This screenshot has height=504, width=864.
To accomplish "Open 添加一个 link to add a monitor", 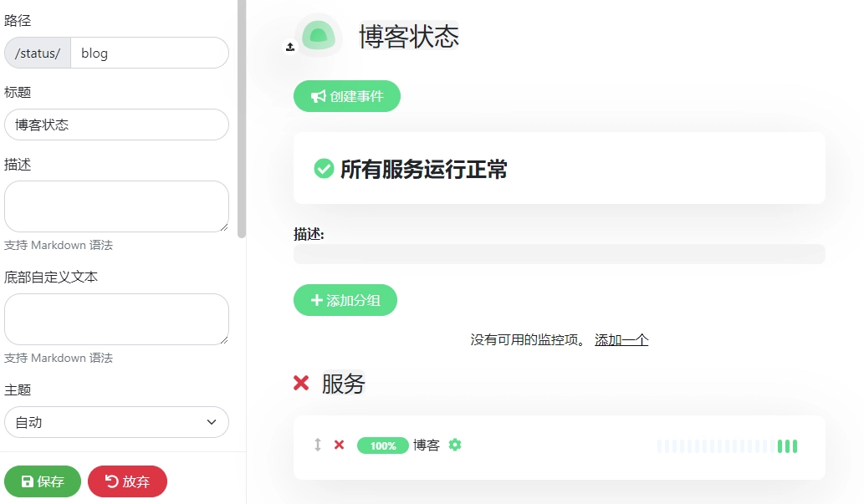I will pyautogui.click(x=621, y=339).
